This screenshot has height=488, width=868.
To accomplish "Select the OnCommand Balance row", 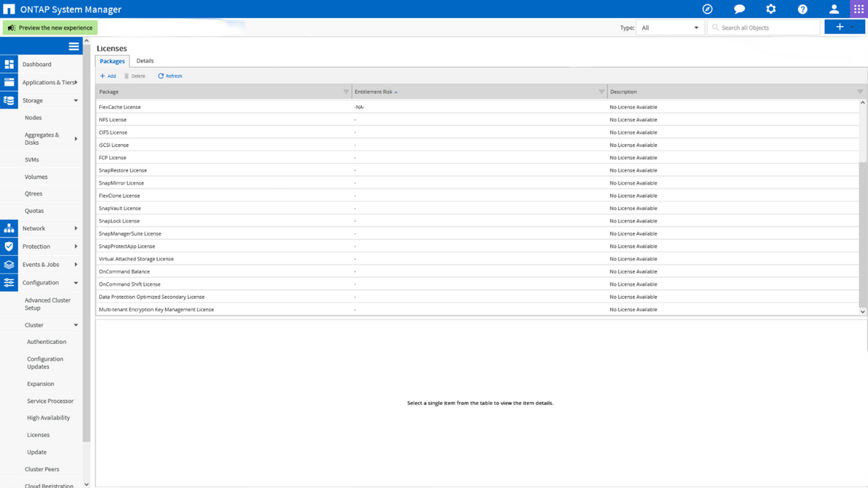I will (x=477, y=272).
